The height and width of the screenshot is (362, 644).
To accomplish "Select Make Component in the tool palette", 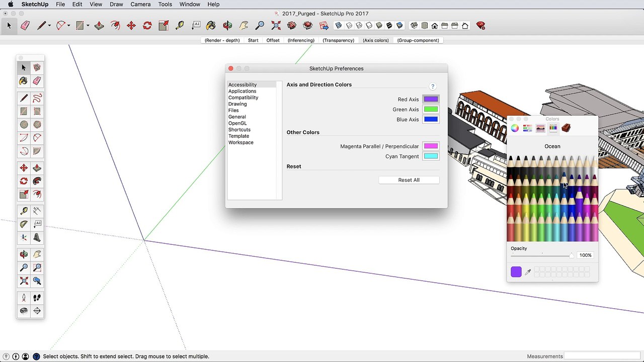I will [x=37, y=67].
